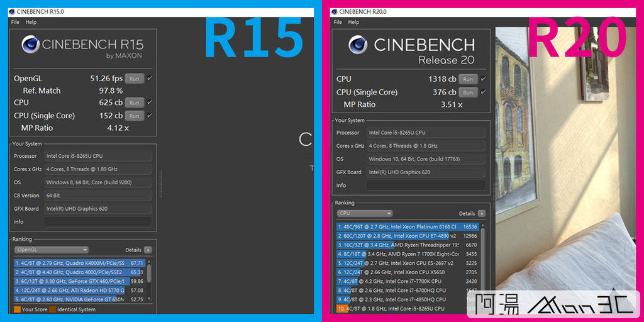Click the Processor field in R15

point(97,156)
